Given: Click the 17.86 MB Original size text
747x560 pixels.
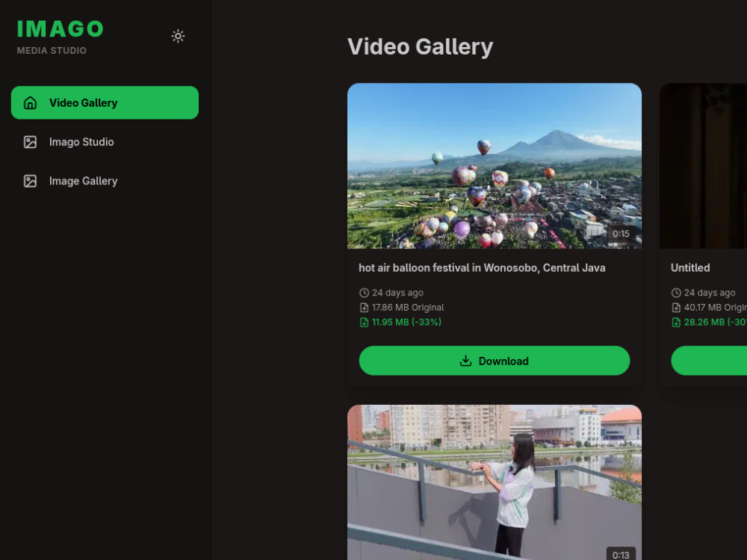Looking at the screenshot, I should tap(408, 308).
